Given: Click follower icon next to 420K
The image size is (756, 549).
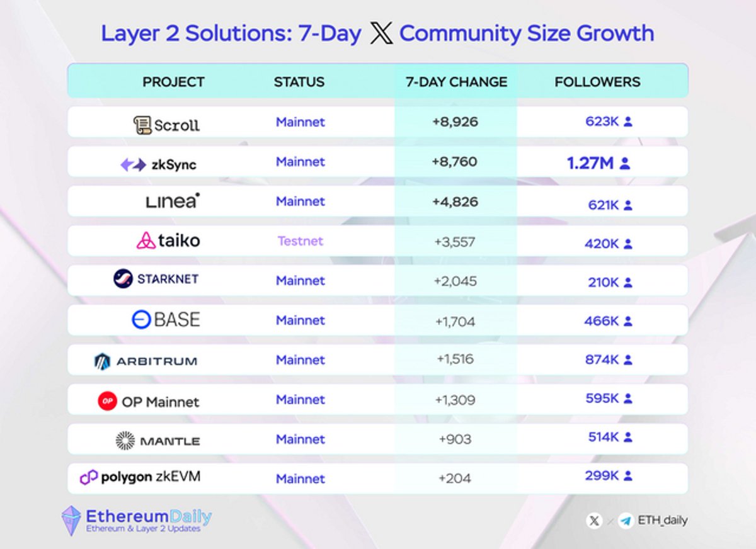Looking at the screenshot, I should [x=627, y=244].
